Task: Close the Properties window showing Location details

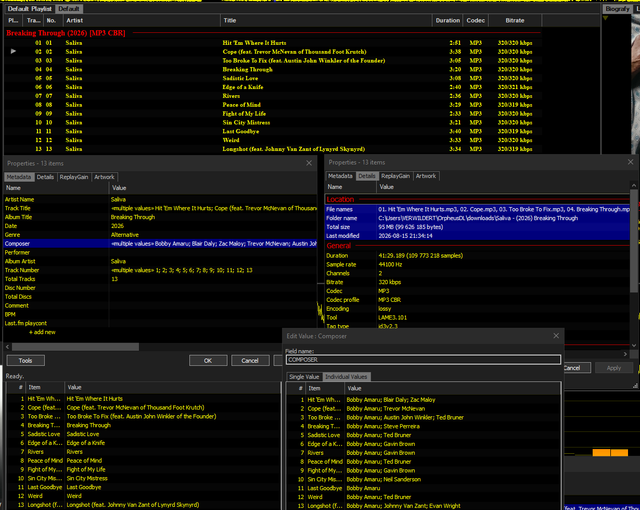Action: pos(630,162)
